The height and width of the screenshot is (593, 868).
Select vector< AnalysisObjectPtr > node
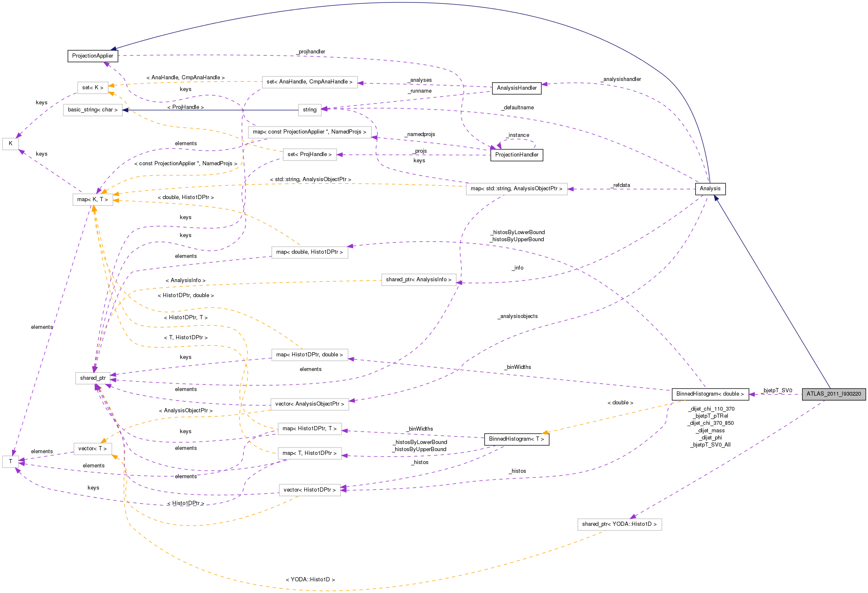pyautogui.click(x=310, y=404)
